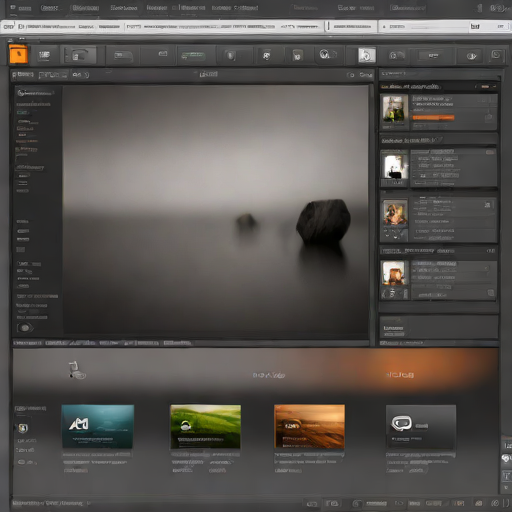512x512 pixels.
Task: Toggle the small orange pill in side-panel header
Action: click(485, 87)
